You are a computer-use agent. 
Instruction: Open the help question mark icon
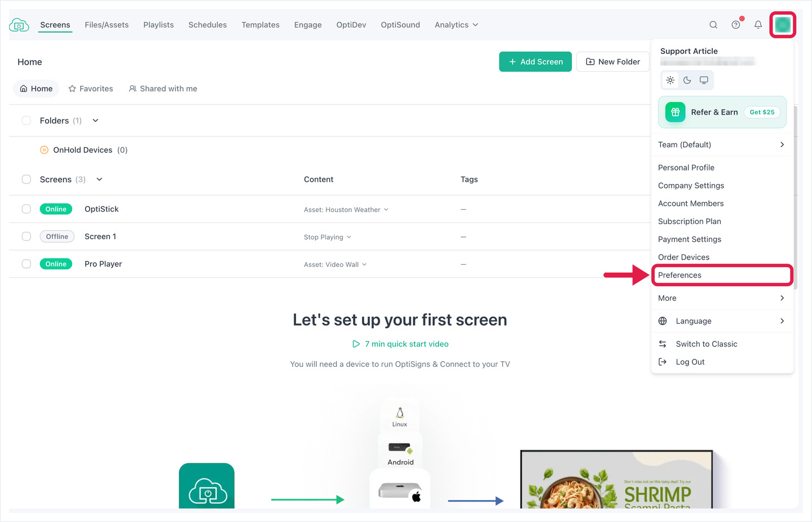pos(736,25)
